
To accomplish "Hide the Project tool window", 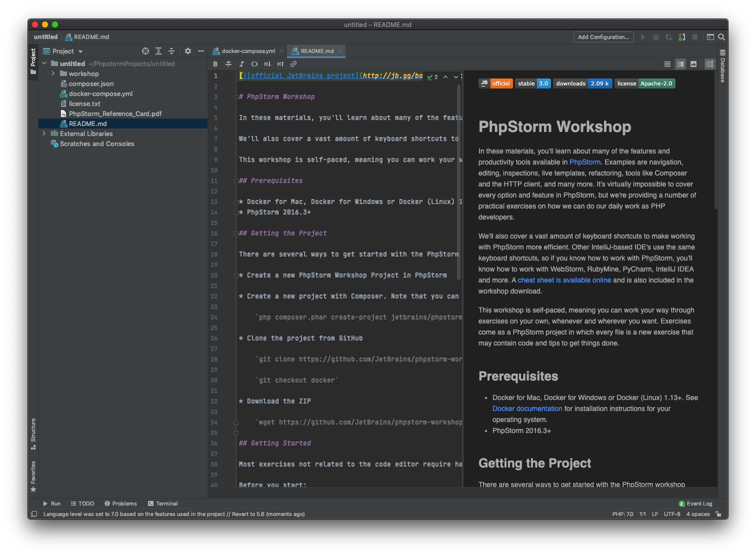I will coord(201,51).
